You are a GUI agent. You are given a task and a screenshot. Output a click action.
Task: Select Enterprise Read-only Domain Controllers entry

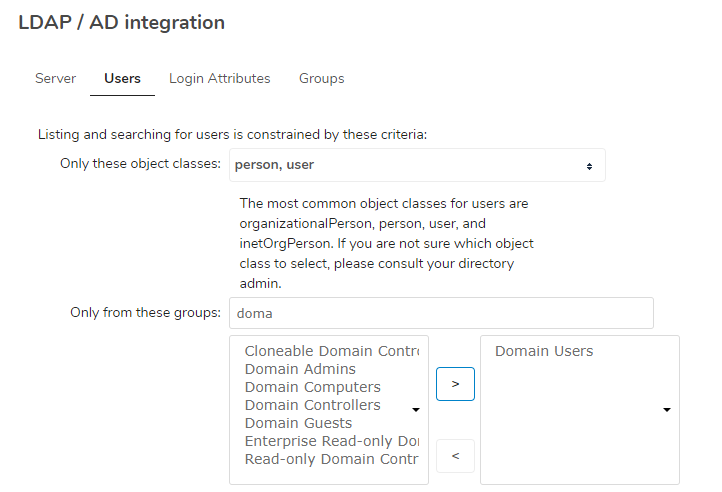tap(332, 441)
